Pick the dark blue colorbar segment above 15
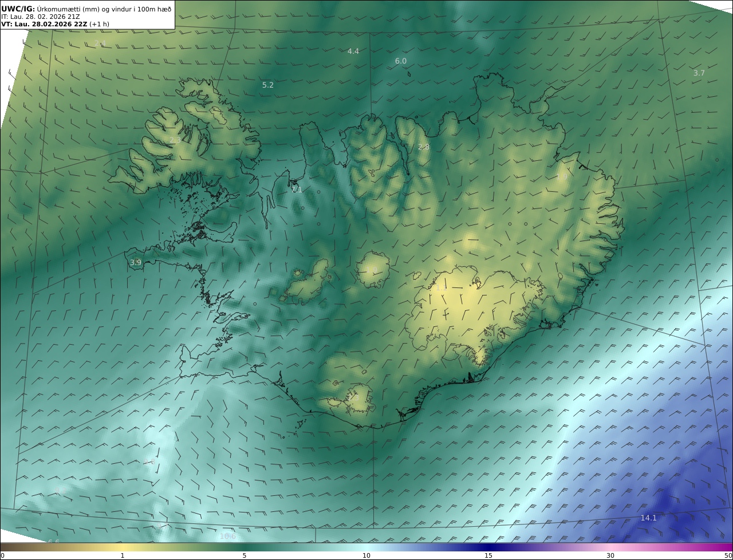 pyautogui.click(x=488, y=547)
